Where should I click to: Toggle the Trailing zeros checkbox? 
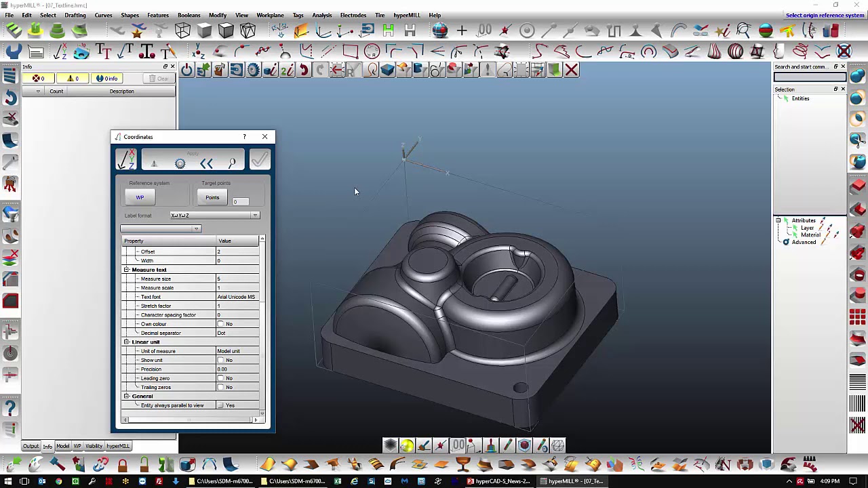click(220, 388)
